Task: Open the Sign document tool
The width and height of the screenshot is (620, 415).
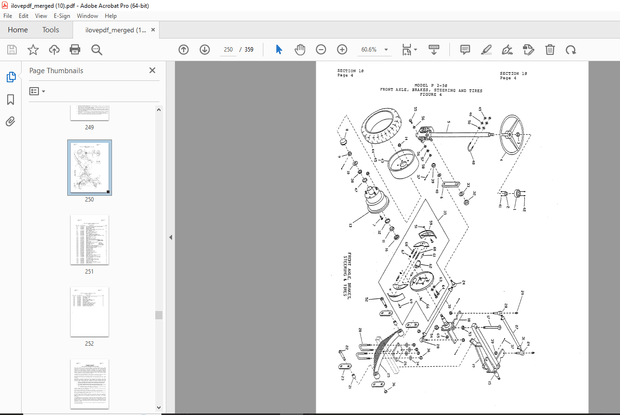Action: [x=507, y=50]
